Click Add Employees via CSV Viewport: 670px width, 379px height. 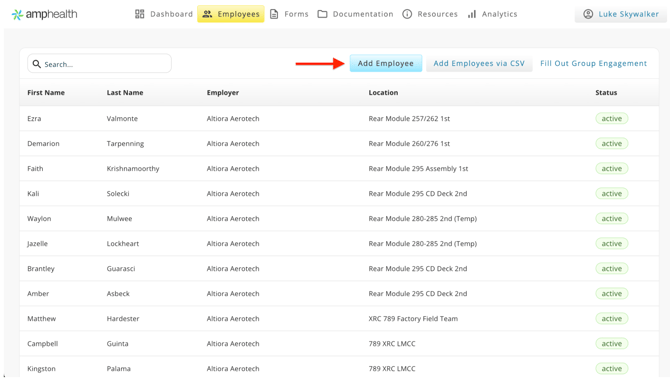point(479,63)
